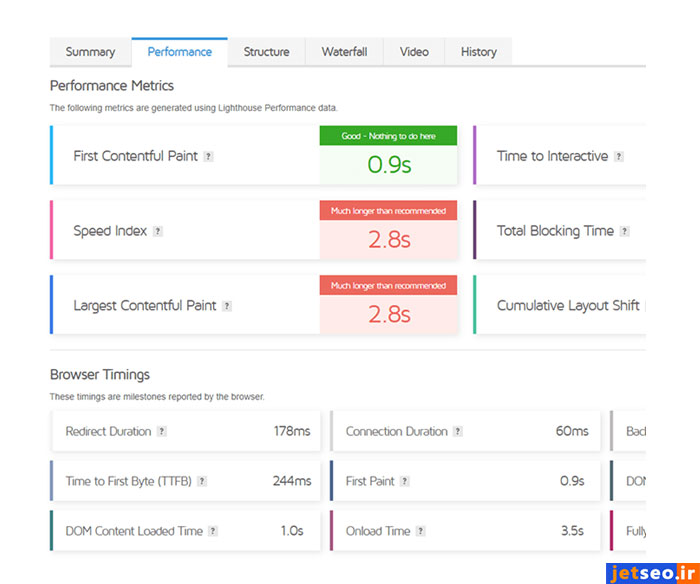Click the Onload Time help icon
The height and width of the screenshot is (584, 700).
pyautogui.click(x=421, y=532)
